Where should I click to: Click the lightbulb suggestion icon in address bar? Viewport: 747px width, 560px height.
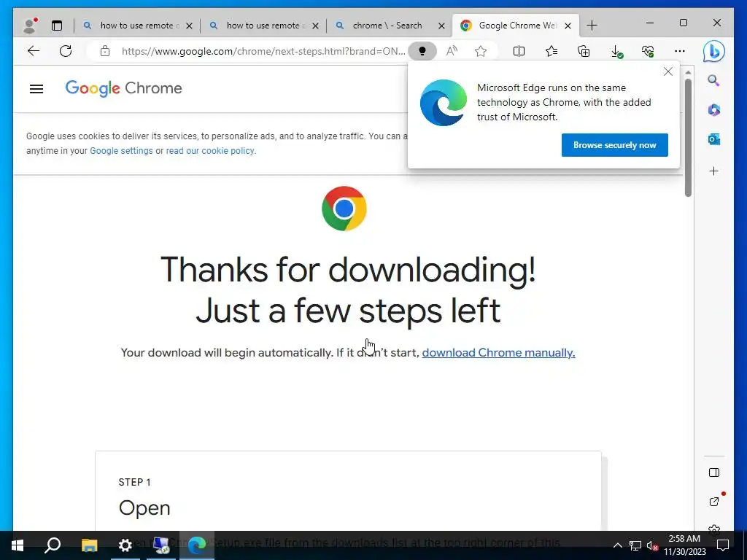coord(422,51)
